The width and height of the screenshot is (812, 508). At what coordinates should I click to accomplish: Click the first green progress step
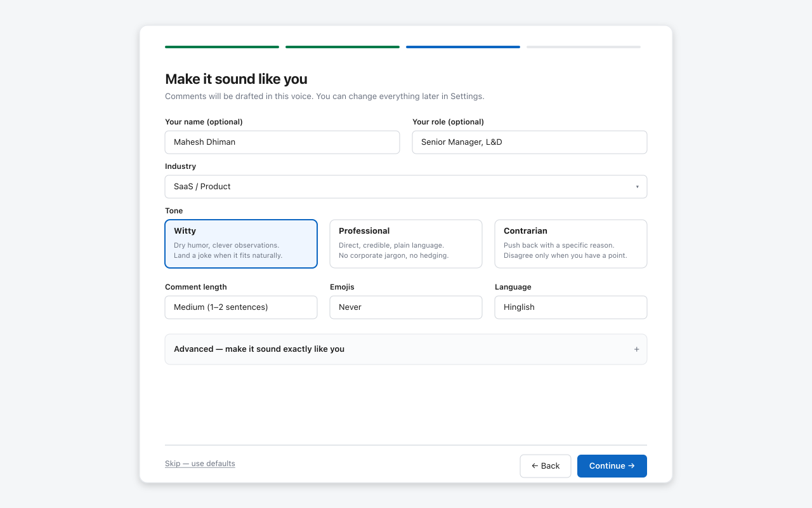click(x=221, y=46)
